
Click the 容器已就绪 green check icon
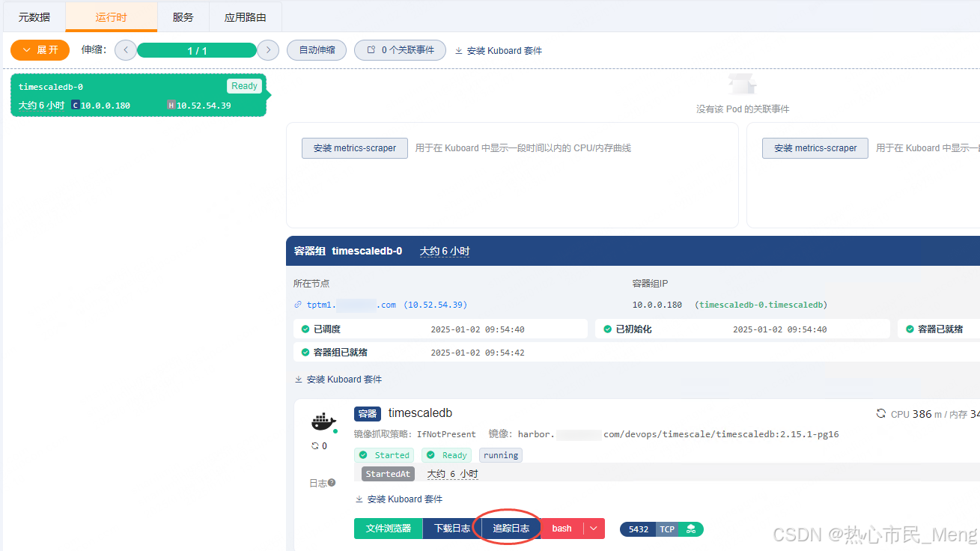pos(910,329)
